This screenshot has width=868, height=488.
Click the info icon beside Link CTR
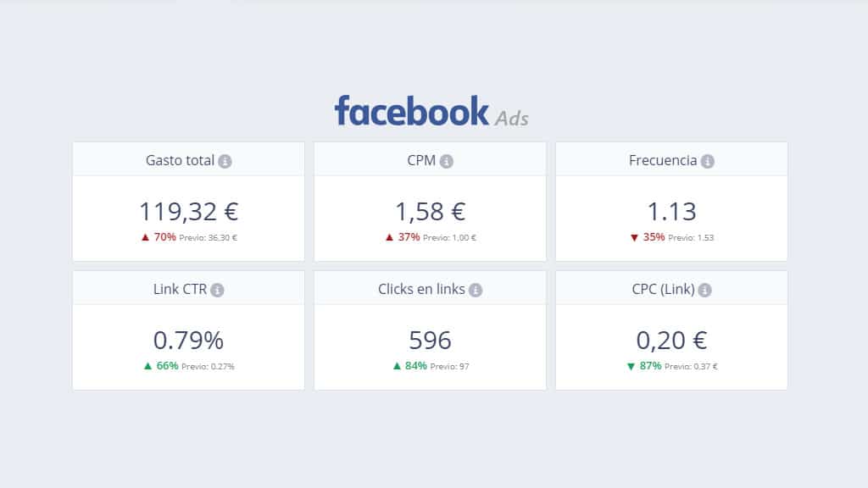(x=217, y=290)
